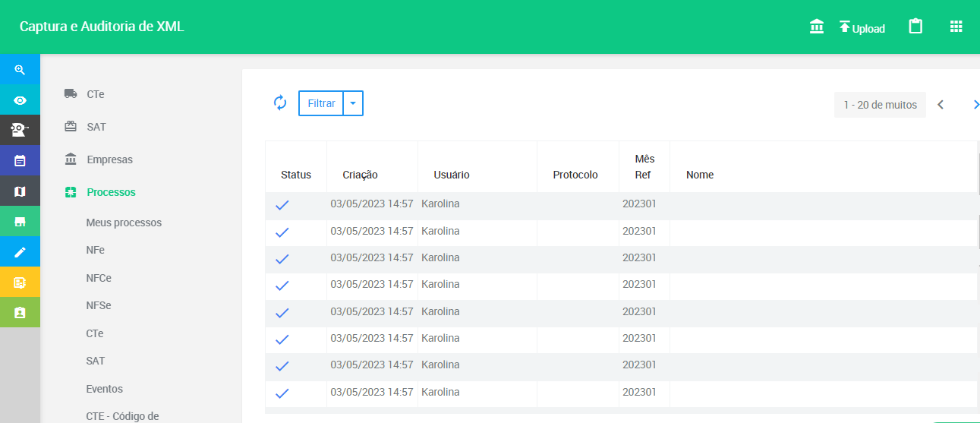Image resolution: width=980 pixels, height=423 pixels.
Task: Click the 'Captura e Auditoria de XML' title
Action: 102,27
